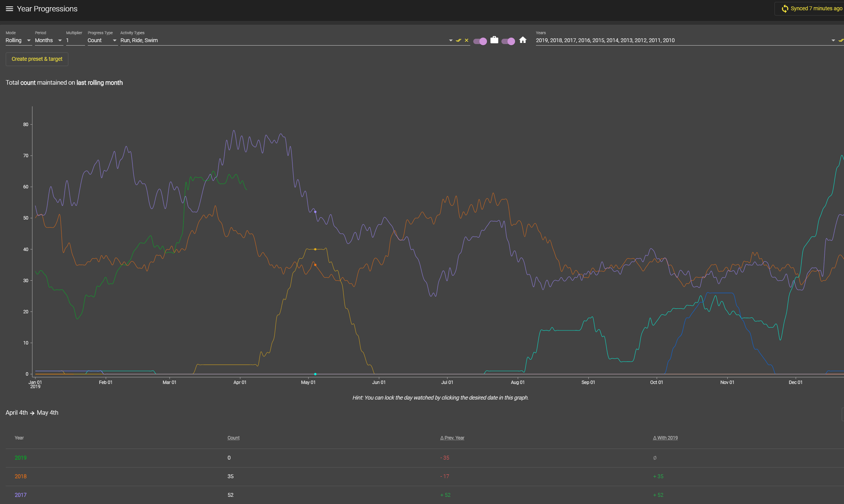844x504 pixels.
Task: Click the Create preset & target button
Action: pos(36,59)
